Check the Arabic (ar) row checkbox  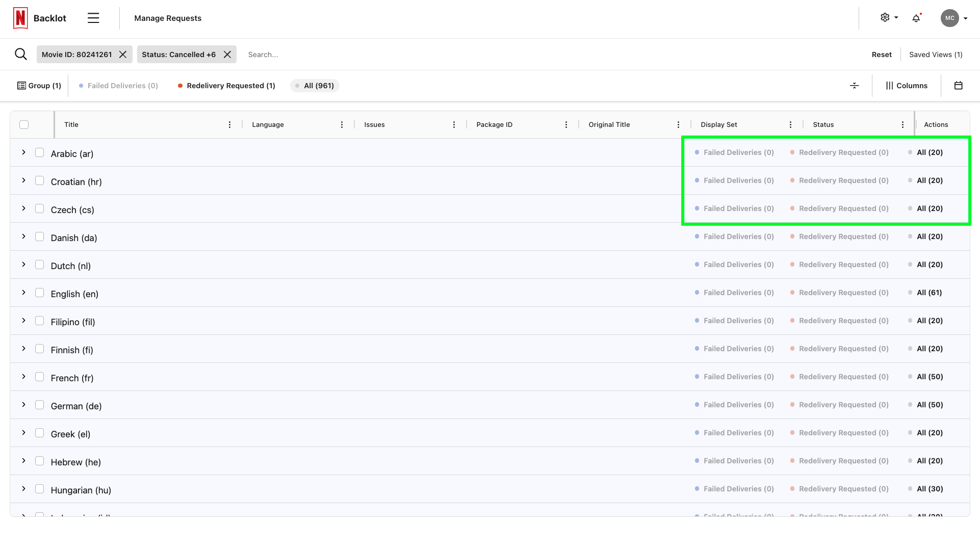[x=39, y=152]
